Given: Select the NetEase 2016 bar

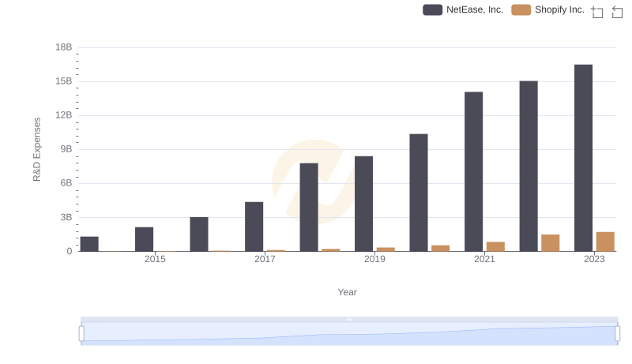Looking at the screenshot, I should pyautogui.click(x=199, y=234).
